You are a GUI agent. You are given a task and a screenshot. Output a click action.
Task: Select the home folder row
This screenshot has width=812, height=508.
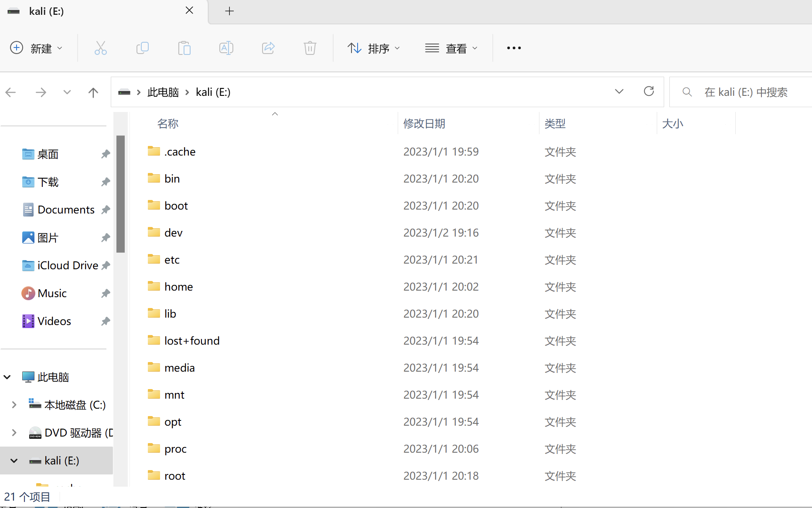click(x=362, y=286)
